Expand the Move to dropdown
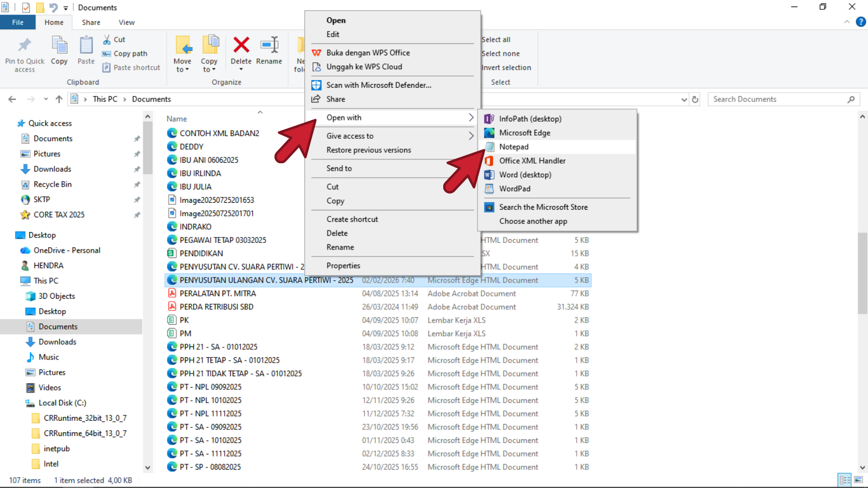 [x=182, y=69]
